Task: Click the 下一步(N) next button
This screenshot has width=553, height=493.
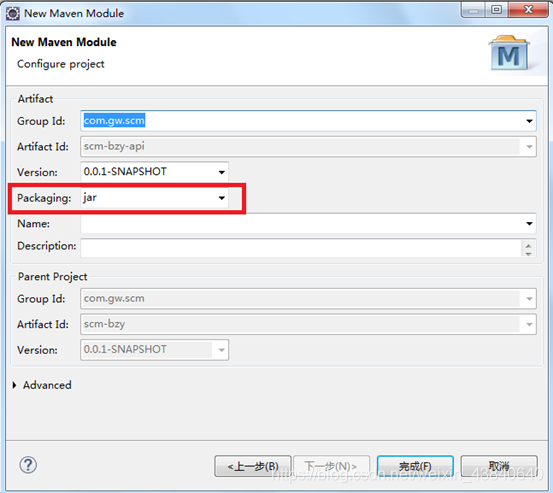Action: click(331, 466)
